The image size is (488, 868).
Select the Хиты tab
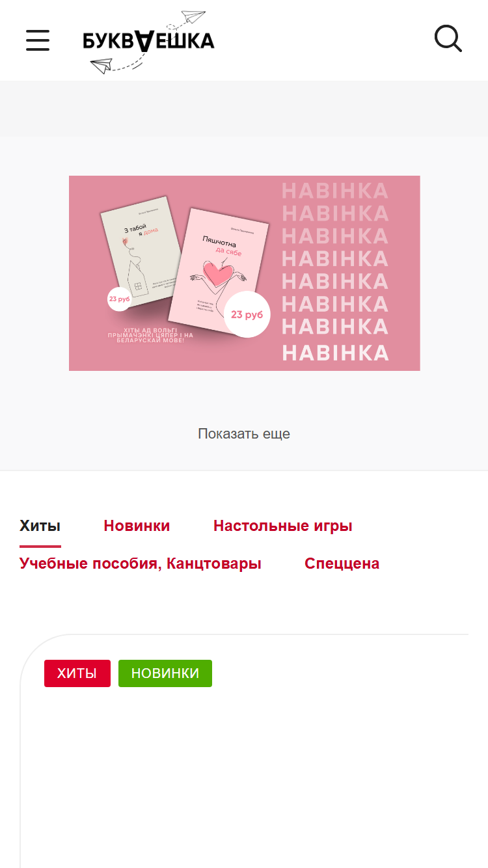tap(40, 526)
